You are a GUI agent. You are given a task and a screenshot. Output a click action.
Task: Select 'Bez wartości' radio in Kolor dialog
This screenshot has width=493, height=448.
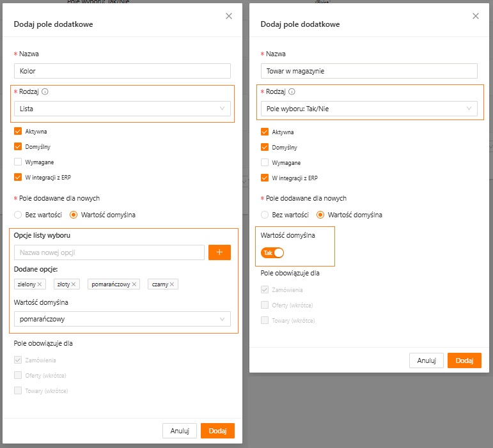click(19, 215)
